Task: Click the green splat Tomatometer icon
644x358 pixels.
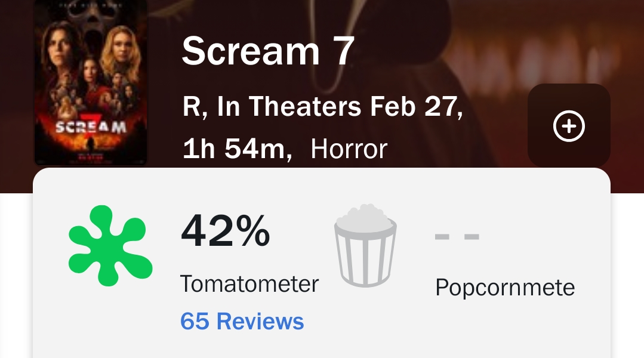Action: [x=110, y=246]
